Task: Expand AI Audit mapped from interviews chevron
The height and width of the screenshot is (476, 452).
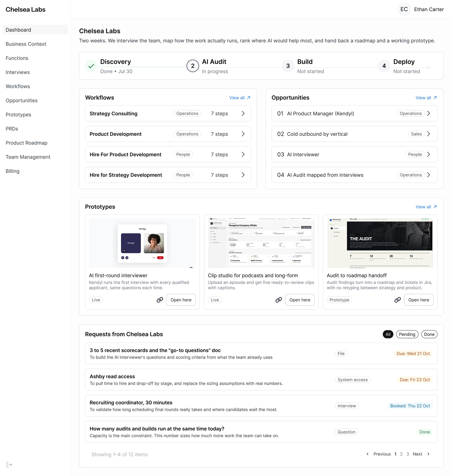Action: [429, 175]
